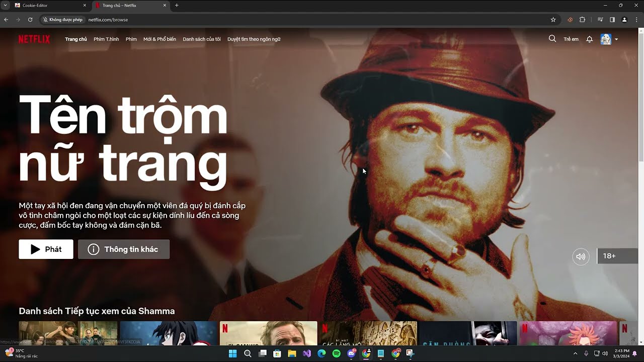Open Snipping Tool from taskbar
The height and width of the screenshot is (362, 644).
411,353
